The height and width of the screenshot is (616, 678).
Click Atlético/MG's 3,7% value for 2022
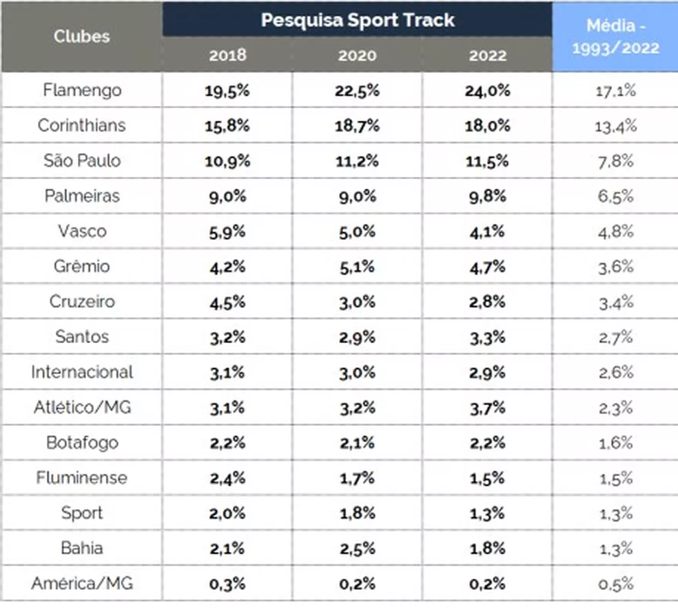[x=487, y=407]
